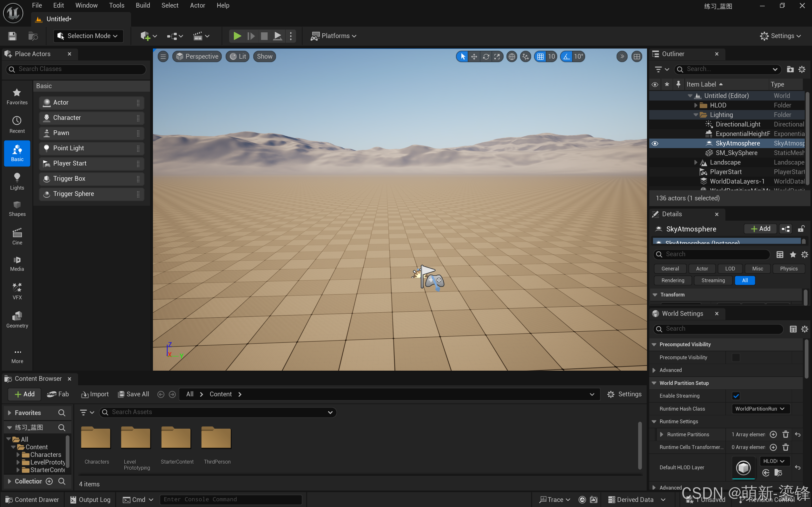Image resolution: width=812 pixels, height=507 pixels.
Task: Open the StarterContent folder thumbnail
Action: point(176,438)
